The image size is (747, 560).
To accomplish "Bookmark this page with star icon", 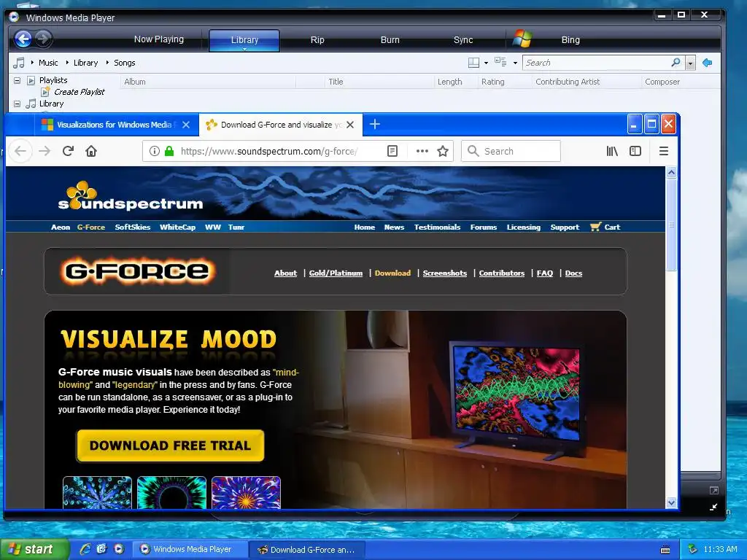I will point(443,151).
